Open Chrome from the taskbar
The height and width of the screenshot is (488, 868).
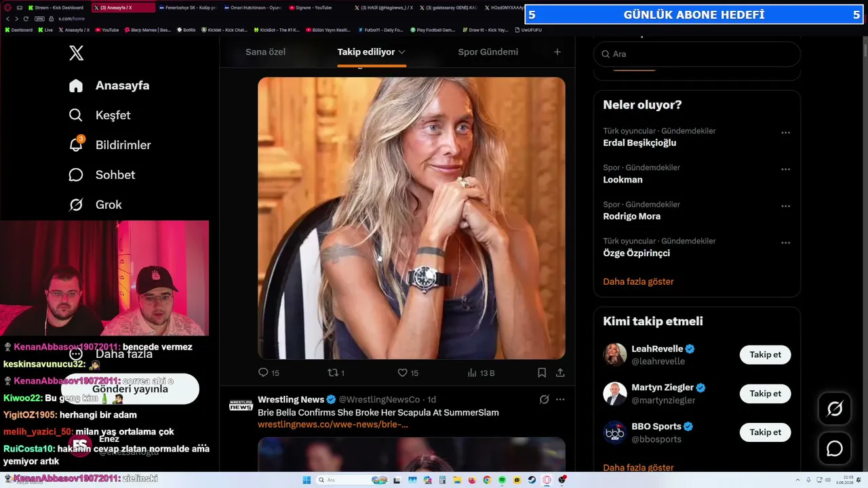click(x=487, y=480)
